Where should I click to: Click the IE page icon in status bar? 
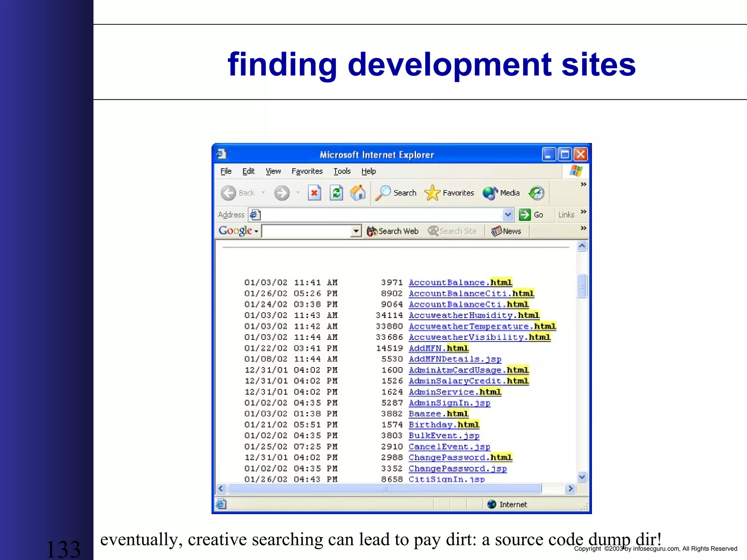221,504
